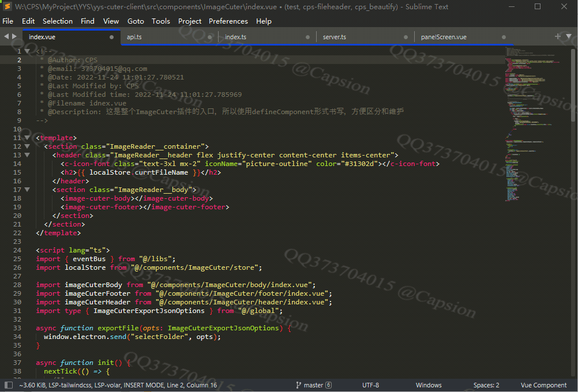Viewport: 578px width, 392px height.
Task: Go to next tab with right arrow
Action: click(x=14, y=36)
